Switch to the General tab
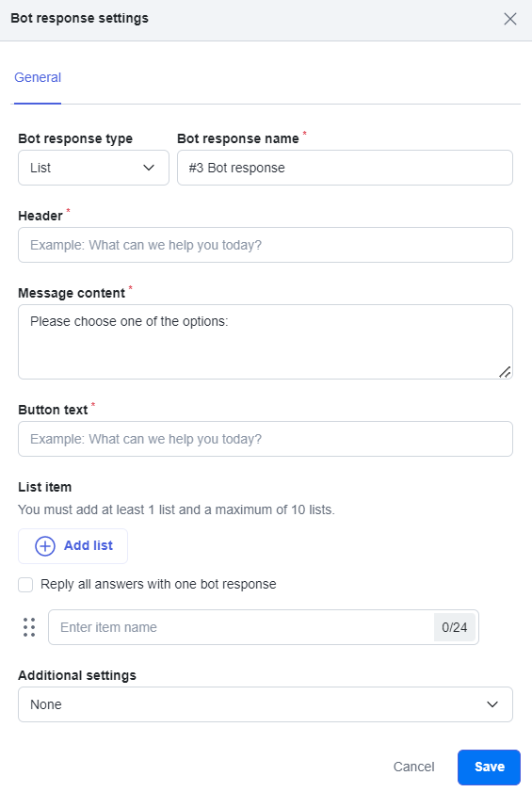532x792 pixels. coord(38,77)
